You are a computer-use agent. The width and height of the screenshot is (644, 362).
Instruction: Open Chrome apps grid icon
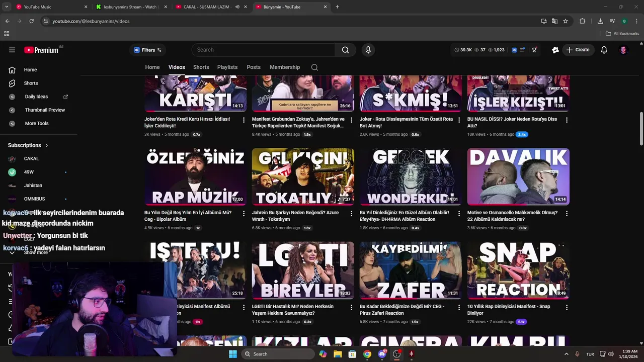tap(7, 34)
